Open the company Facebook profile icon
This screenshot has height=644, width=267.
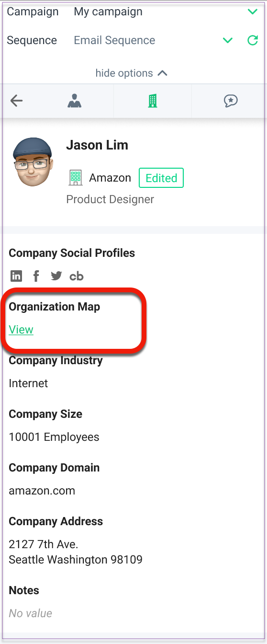[x=36, y=276]
